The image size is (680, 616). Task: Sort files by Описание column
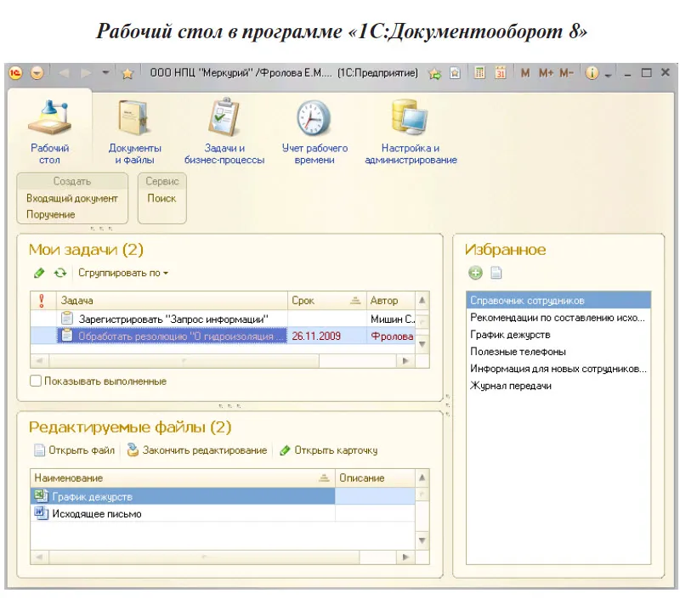pos(375,478)
